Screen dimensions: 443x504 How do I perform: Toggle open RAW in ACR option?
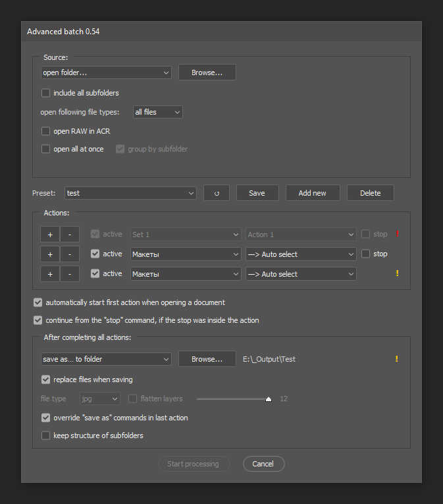tap(46, 131)
